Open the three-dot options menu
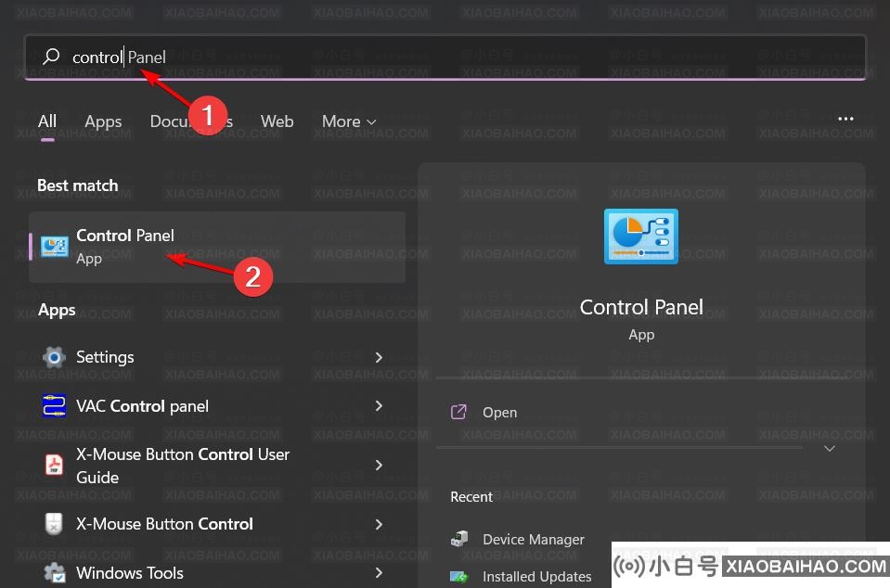Image resolution: width=890 pixels, height=588 pixels. coord(845,119)
